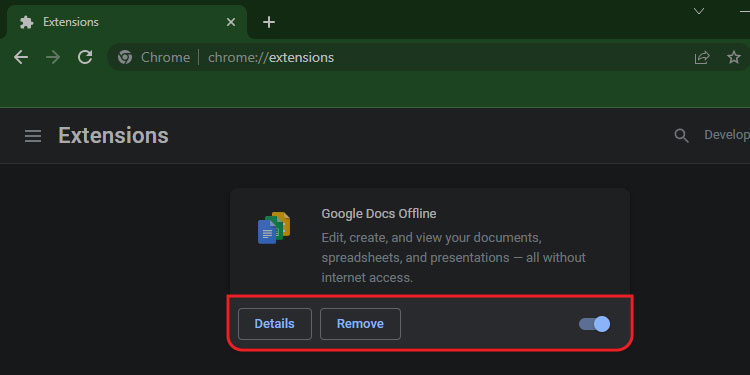This screenshot has width=750, height=375.
Task: Open the tab search chevron dropdown
Action: click(699, 11)
